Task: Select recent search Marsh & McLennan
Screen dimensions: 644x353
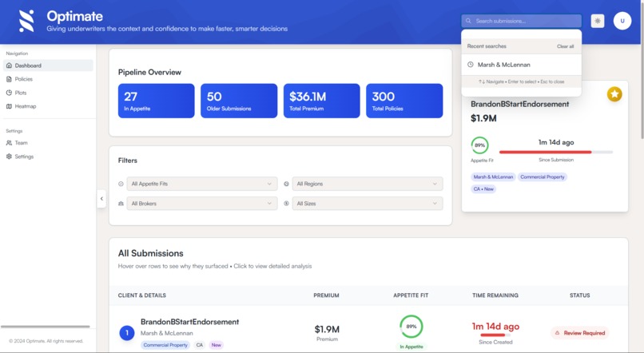Action: click(521, 65)
